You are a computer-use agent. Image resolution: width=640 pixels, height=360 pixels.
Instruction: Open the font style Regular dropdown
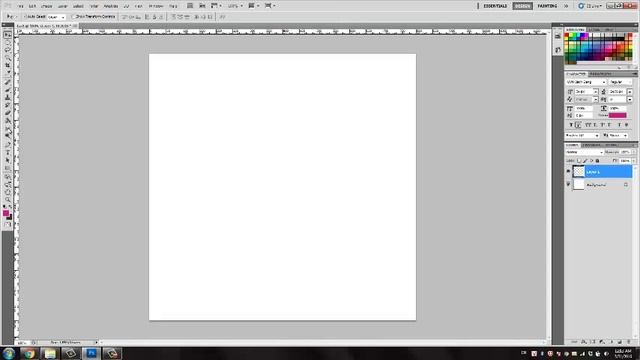(x=620, y=82)
